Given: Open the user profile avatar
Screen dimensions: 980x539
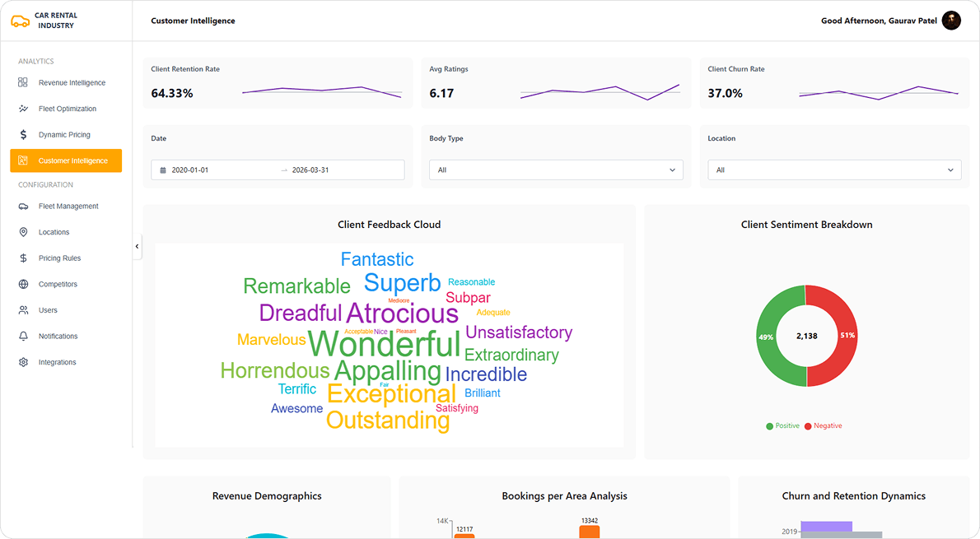Looking at the screenshot, I should (x=951, y=21).
